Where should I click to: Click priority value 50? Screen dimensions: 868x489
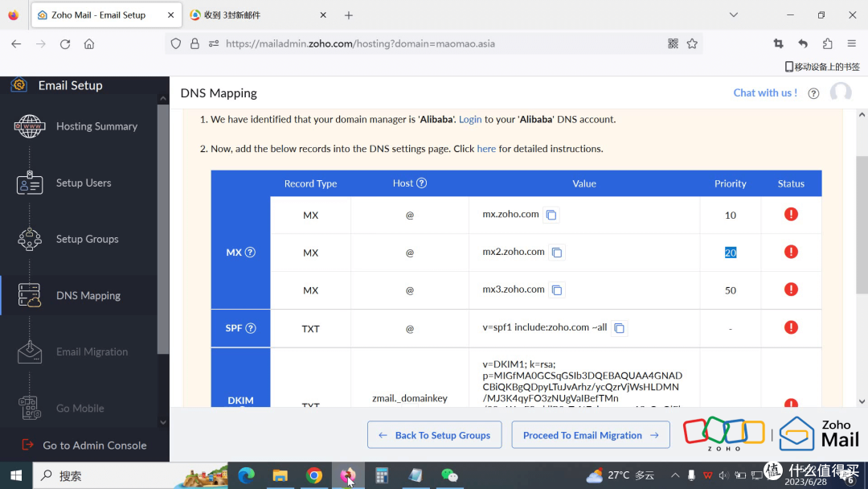730,290
